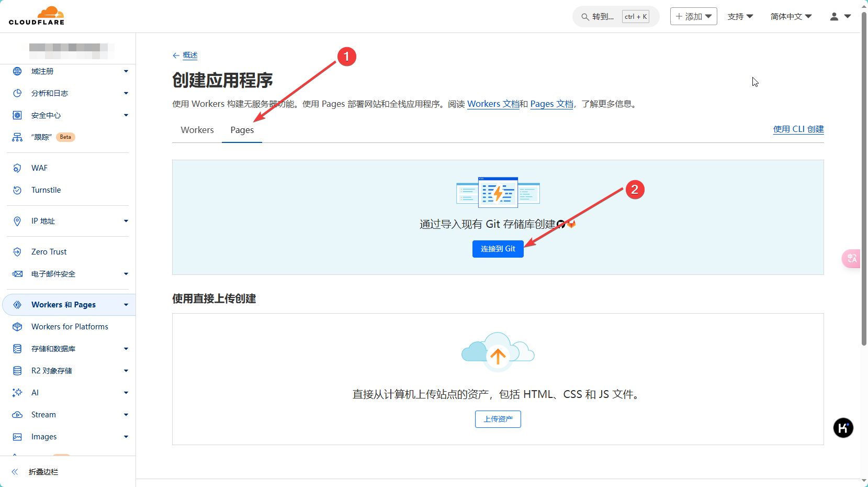Open the 添加 dropdown
Image resolution: width=868 pixels, height=487 pixels.
pyautogui.click(x=693, y=16)
